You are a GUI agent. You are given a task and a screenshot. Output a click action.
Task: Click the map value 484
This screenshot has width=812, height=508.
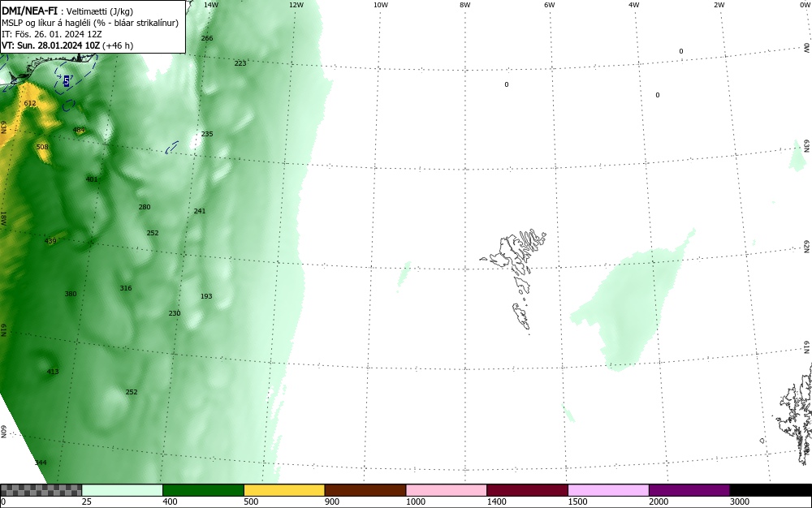tap(79, 131)
